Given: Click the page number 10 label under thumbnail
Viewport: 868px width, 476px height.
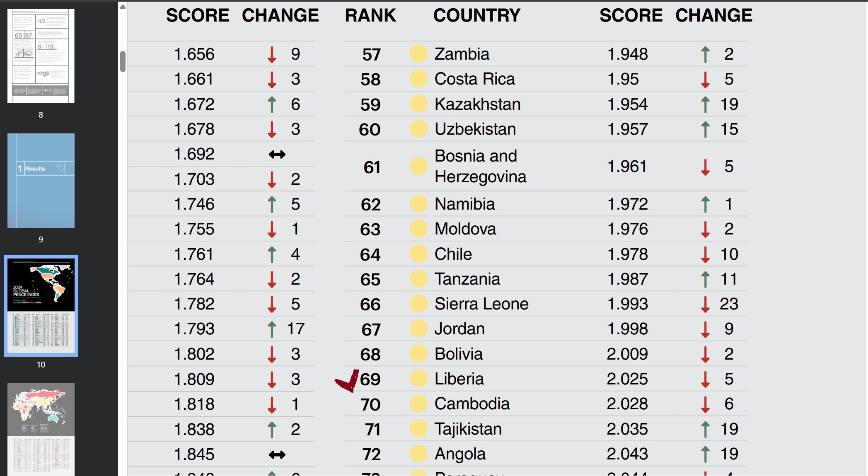Looking at the screenshot, I should (x=41, y=365).
